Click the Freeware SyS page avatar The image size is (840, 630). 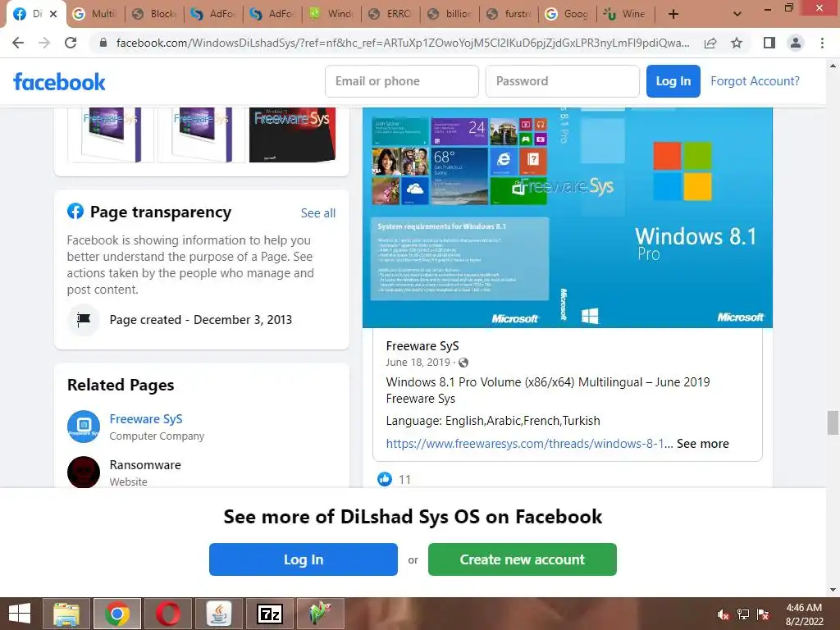(83, 427)
